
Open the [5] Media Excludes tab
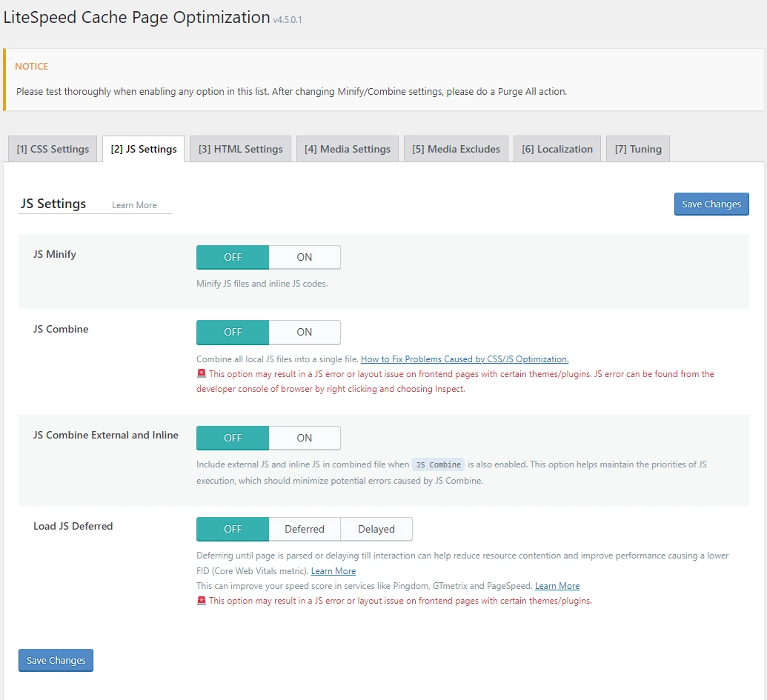456,149
